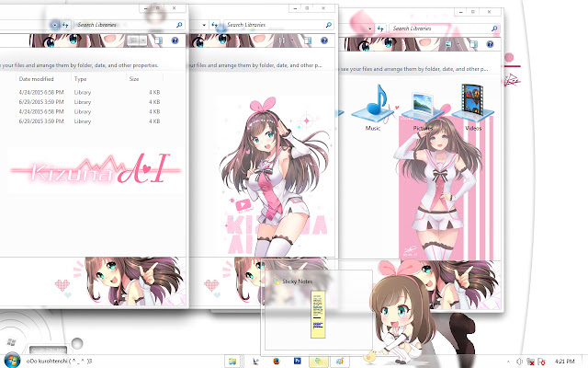Open the volume control in system tray
Screen dimensions: 588x368
[x=520, y=362]
